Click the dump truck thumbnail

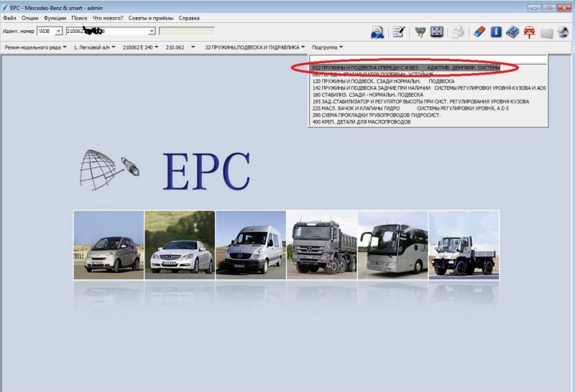click(322, 245)
